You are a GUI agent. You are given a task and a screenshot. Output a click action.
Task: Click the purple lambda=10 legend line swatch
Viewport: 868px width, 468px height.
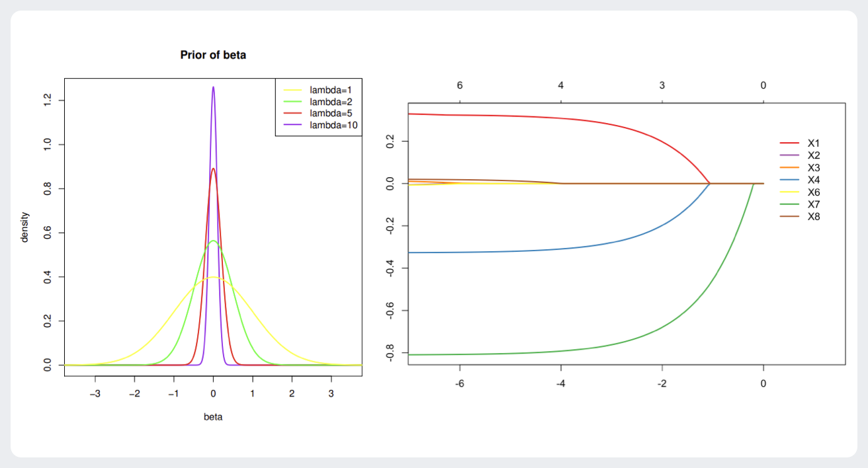pyautogui.click(x=292, y=125)
